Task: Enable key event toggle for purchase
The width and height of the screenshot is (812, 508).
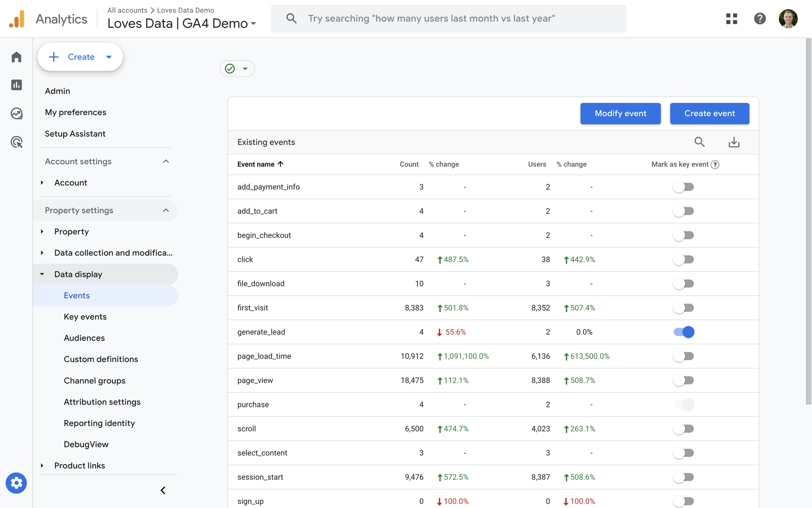Action: (684, 405)
